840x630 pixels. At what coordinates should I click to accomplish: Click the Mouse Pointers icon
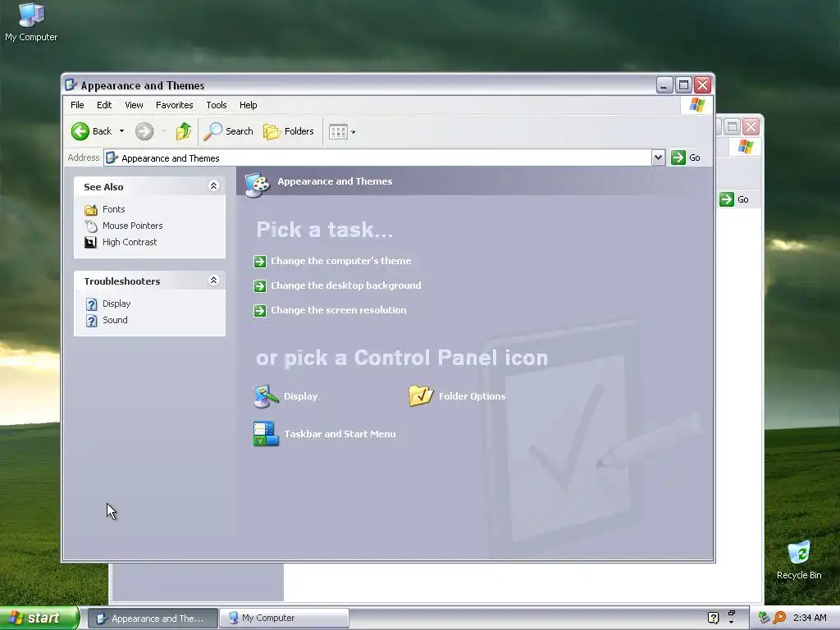pyautogui.click(x=91, y=226)
